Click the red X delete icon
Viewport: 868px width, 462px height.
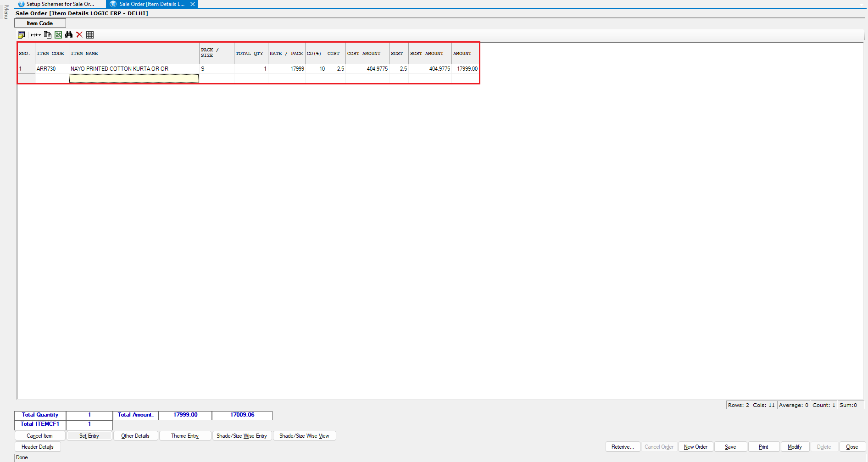pos(79,35)
